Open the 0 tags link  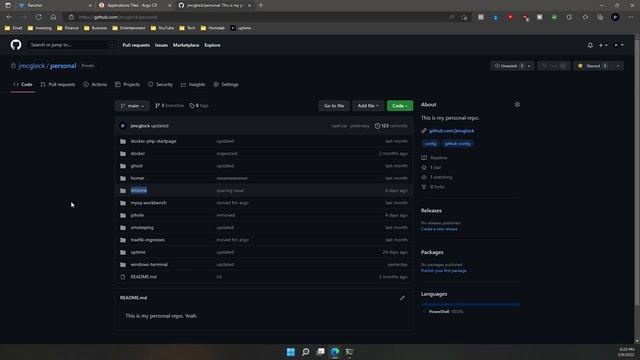(x=199, y=106)
